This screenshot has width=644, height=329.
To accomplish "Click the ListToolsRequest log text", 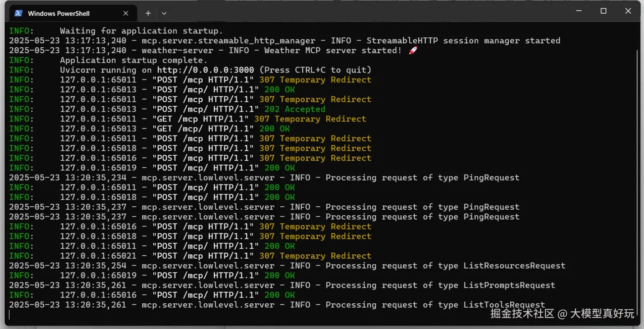I will click(x=504, y=305).
